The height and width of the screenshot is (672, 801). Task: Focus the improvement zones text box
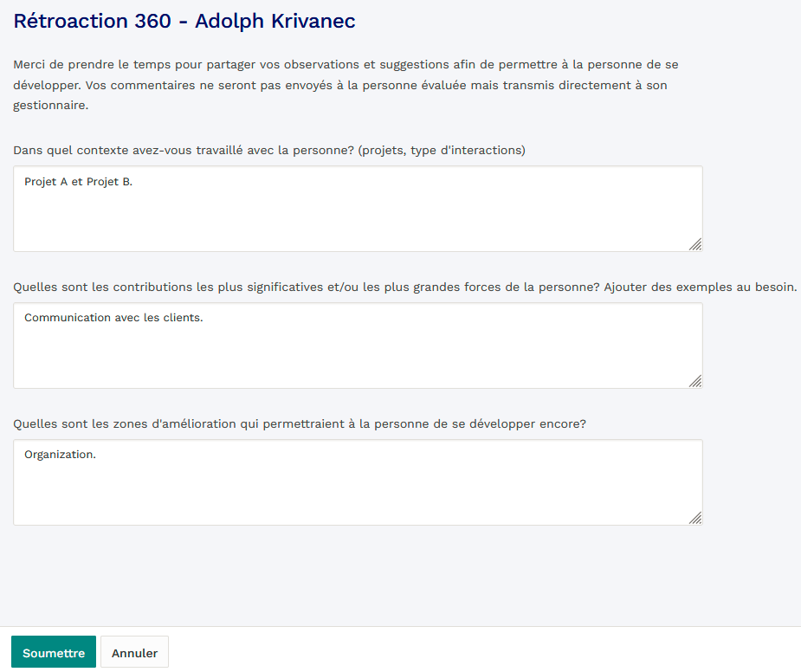(x=357, y=490)
